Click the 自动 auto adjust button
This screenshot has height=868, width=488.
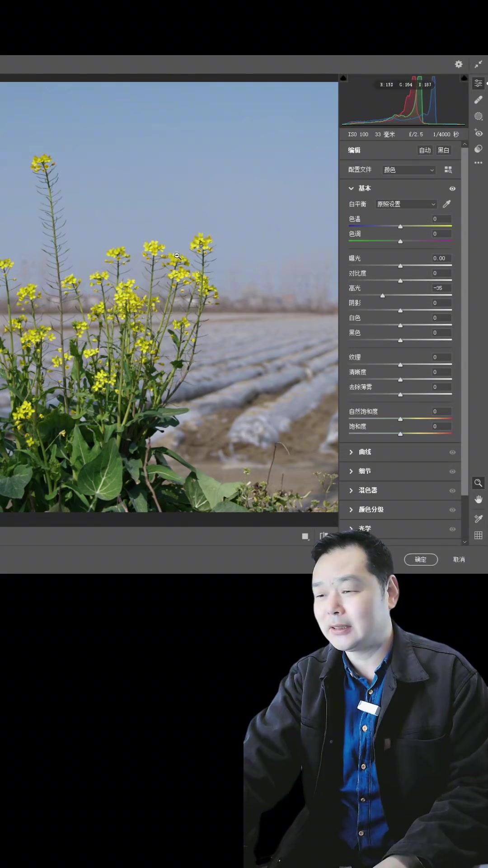[x=425, y=150]
